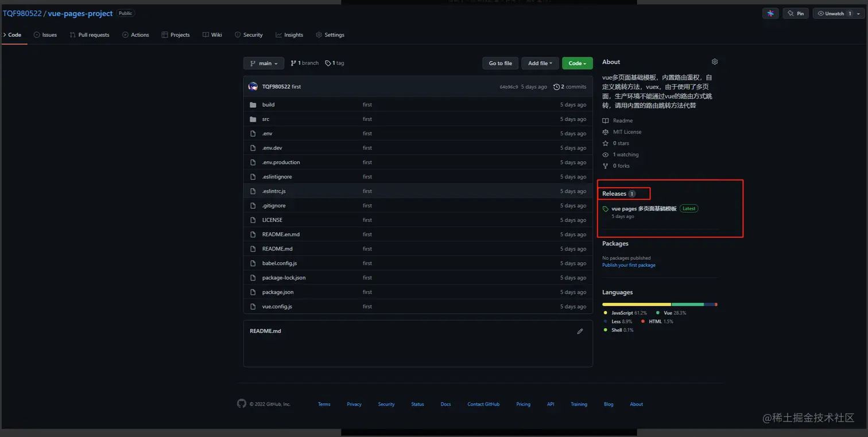
Task: Click the tag icon beside the release title
Action: click(606, 209)
